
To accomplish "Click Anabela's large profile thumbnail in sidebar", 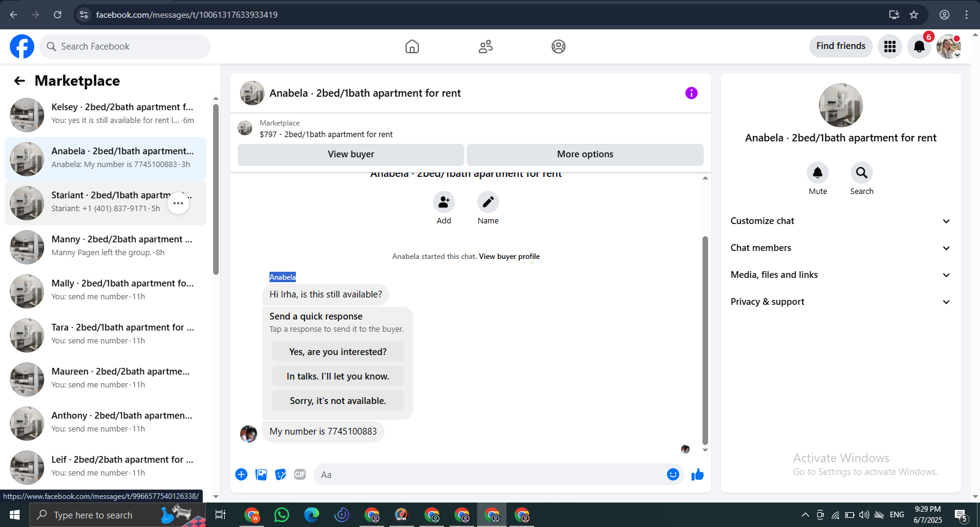I will tap(841, 105).
